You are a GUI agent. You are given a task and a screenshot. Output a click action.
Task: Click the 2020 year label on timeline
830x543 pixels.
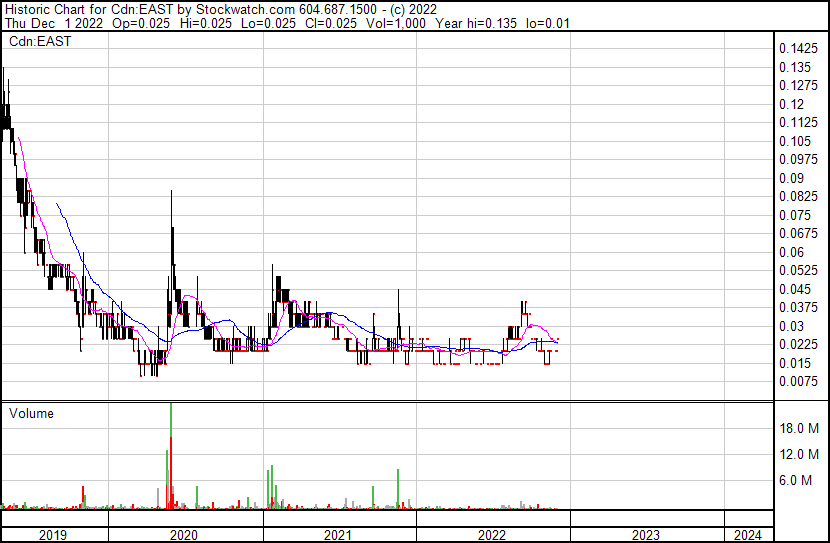click(x=184, y=535)
